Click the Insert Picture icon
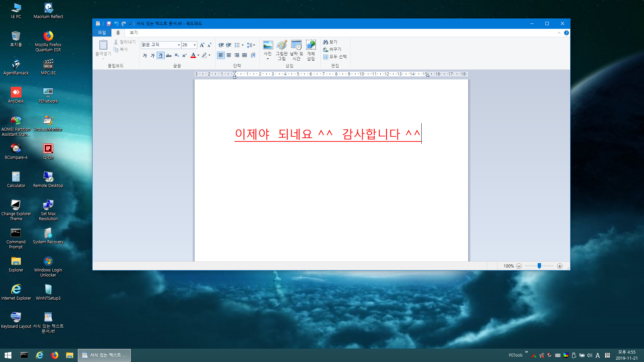This screenshot has height=362, width=644. [x=268, y=45]
